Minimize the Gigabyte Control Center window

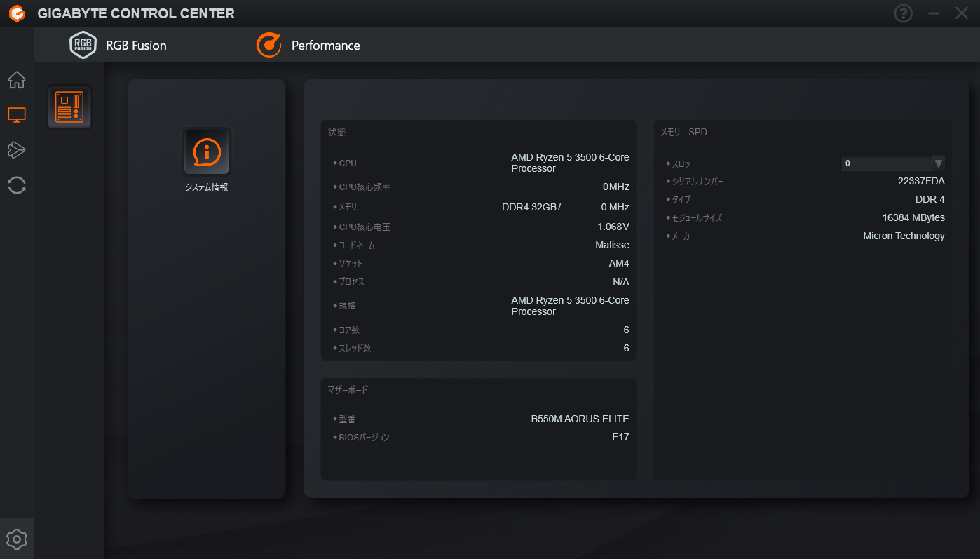coord(933,13)
